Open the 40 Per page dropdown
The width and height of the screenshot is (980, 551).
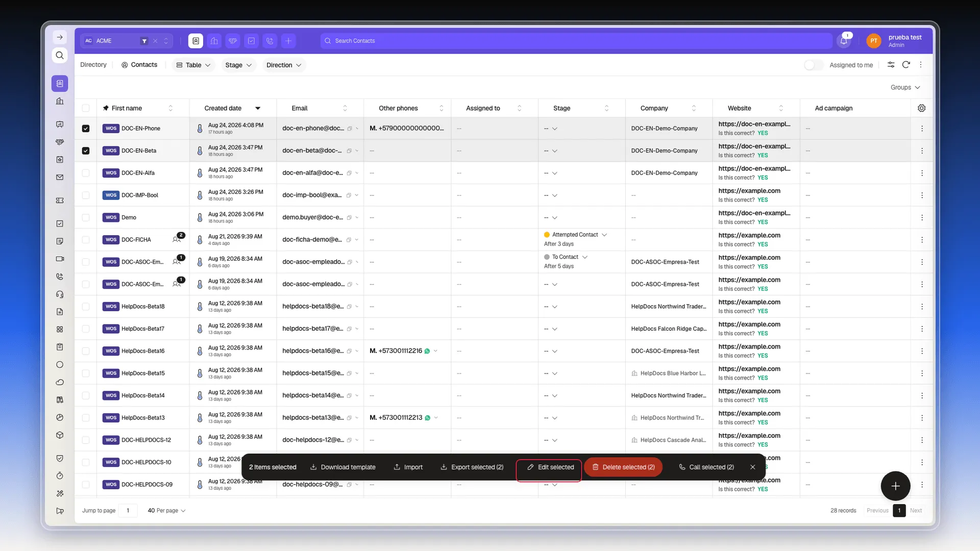166,510
